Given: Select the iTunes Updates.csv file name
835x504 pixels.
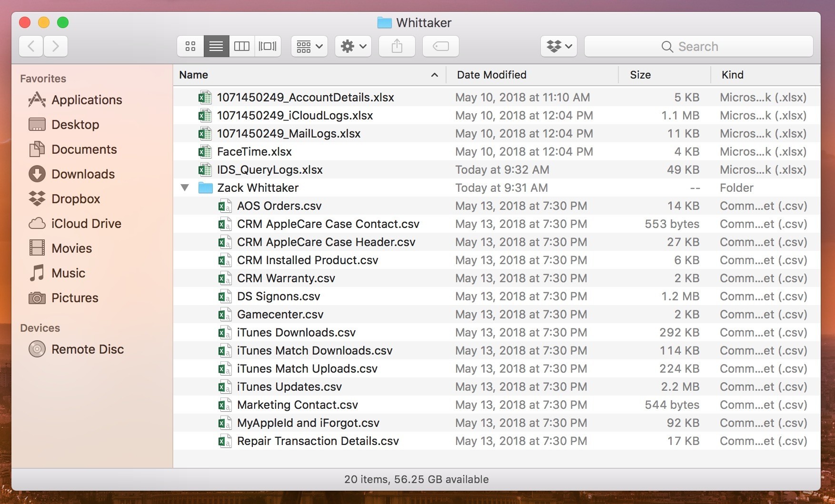Looking at the screenshot, I should tap(289, 387).
